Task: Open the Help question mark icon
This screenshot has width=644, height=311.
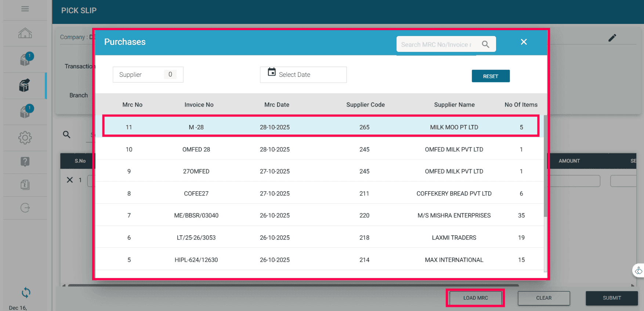Action: click(25, 162)
